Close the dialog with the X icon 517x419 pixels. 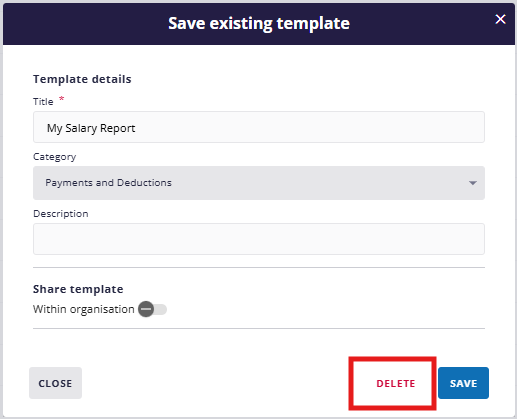coord(500,19)
